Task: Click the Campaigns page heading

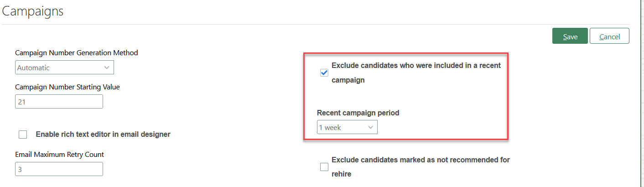Action: click(33, 11)
